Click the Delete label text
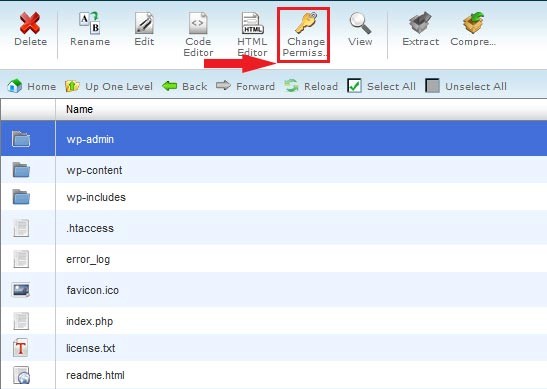The image size is (547, 389). [30, 42]
